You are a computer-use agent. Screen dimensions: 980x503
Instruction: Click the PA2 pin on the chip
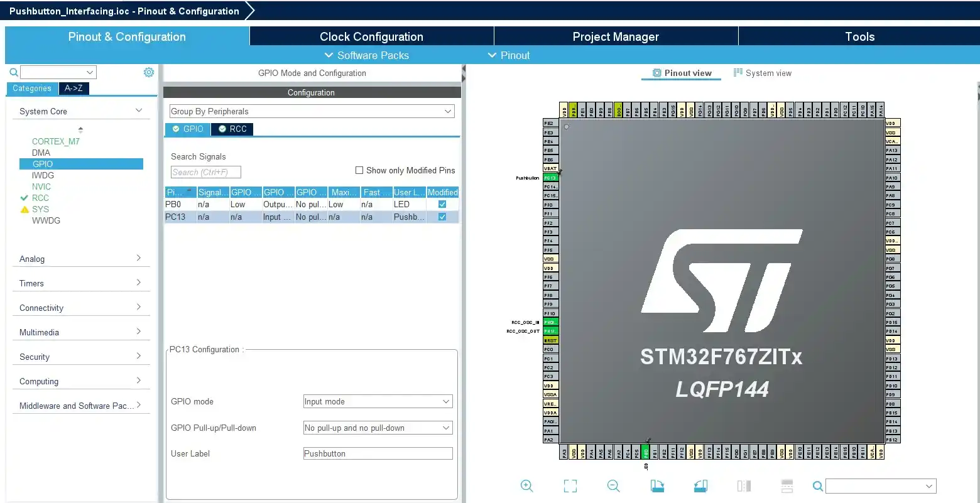coord(550,440)
